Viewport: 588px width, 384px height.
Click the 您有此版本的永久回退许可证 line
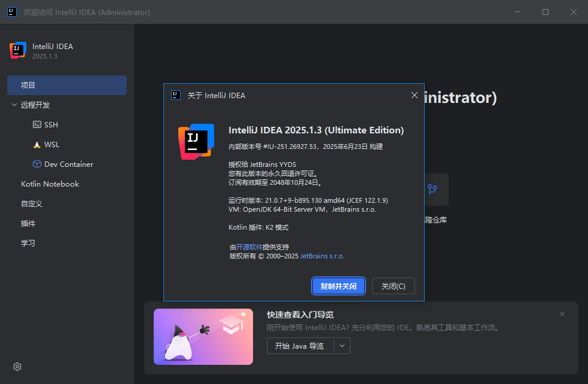tap(274, 173)
